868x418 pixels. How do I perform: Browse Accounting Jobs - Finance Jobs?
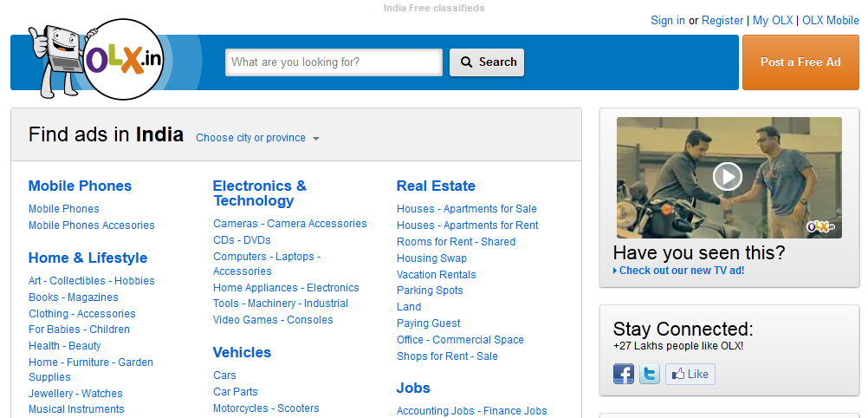tap(471, 411)
